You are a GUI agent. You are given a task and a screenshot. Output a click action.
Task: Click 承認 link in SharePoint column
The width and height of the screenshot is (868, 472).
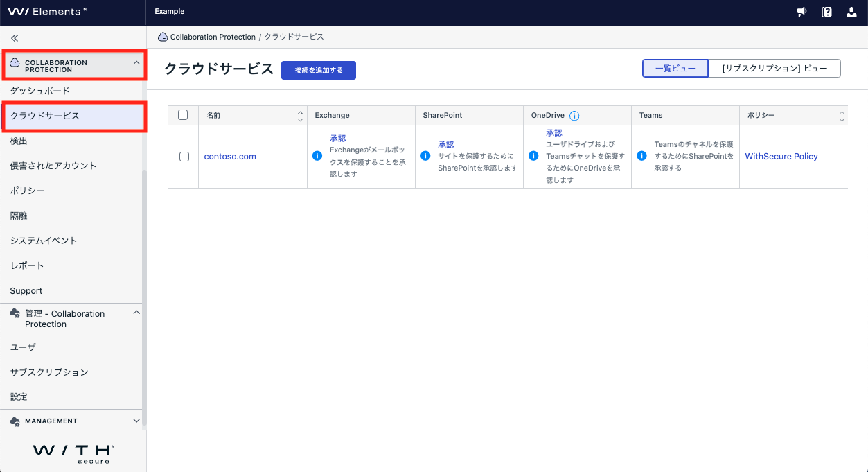coord(445,145)
